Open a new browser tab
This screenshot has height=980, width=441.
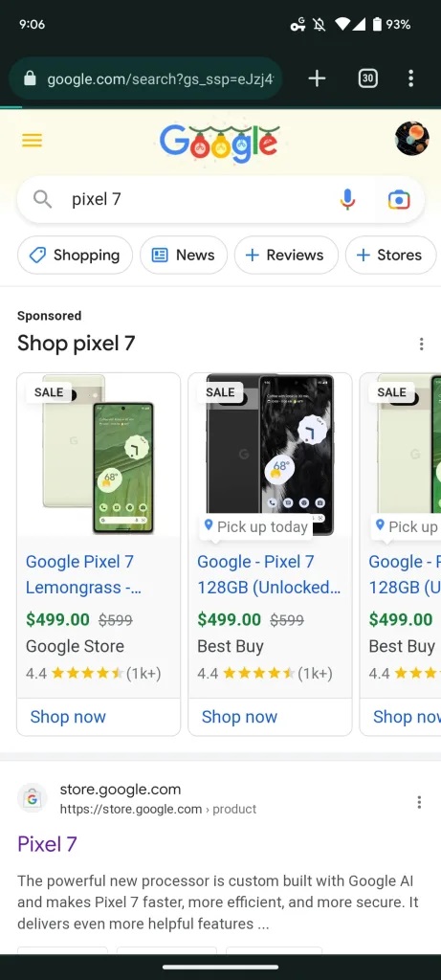point(317,78)
